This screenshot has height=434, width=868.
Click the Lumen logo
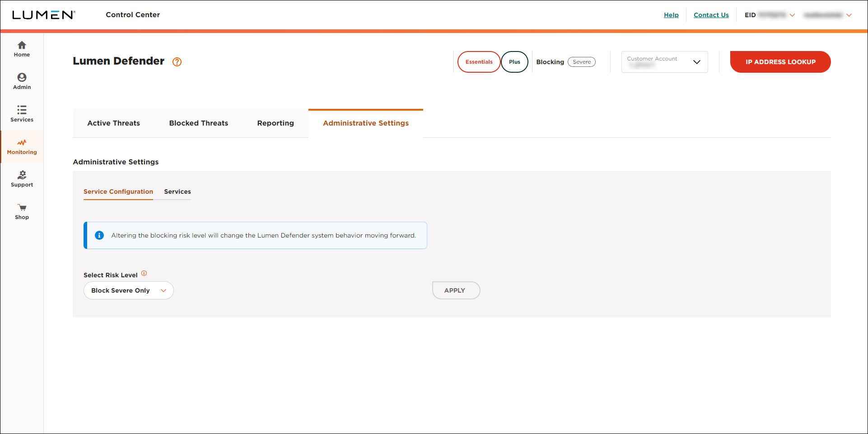tap(43, 15)
